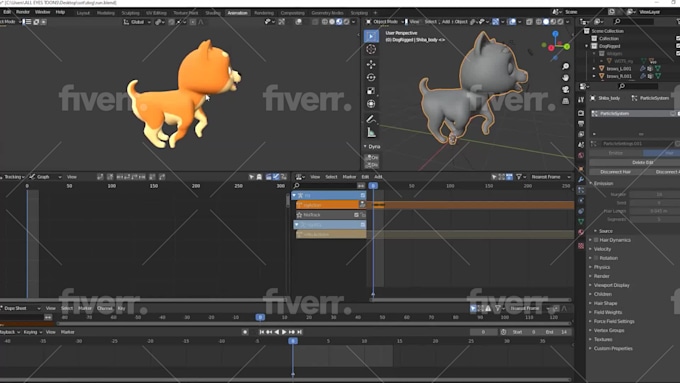Open the World properties tab

[x=581, y=155]
